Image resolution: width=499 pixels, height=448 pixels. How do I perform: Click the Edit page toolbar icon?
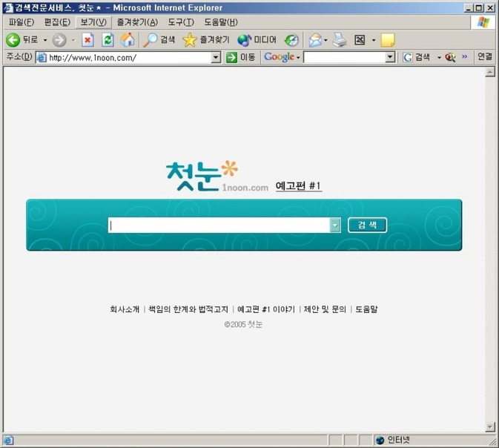point(360,40)
